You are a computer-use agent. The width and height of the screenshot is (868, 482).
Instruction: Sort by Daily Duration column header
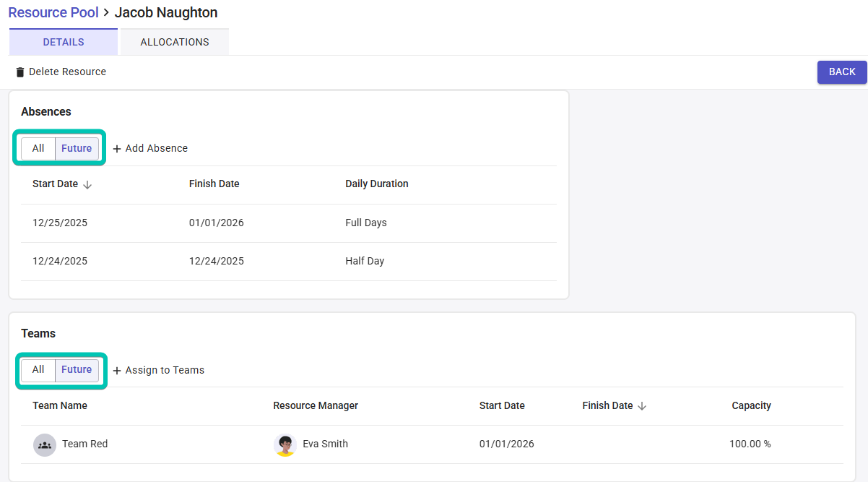(377, 184)
